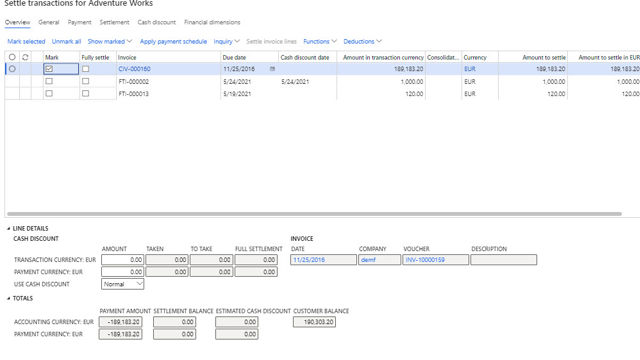Switch to the Cash discount tab
Screen dimensions: 640x360
click(156, 22)
